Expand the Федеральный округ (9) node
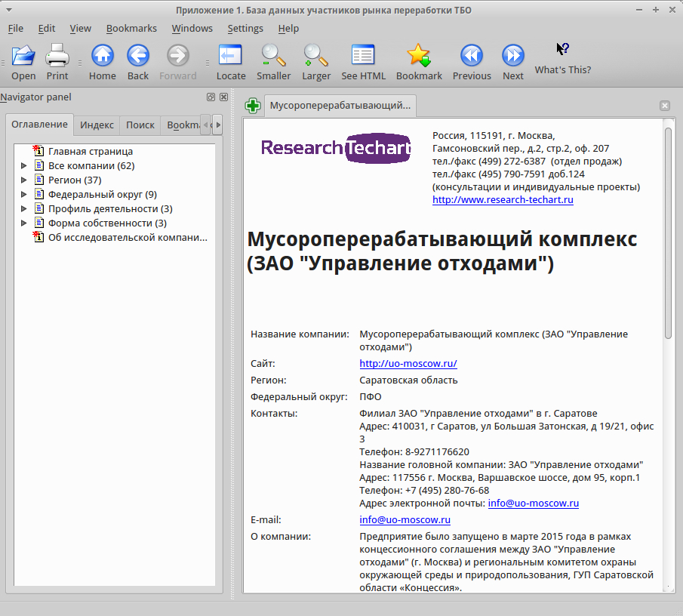Viewport: 683px width, 616px height. 24,194
